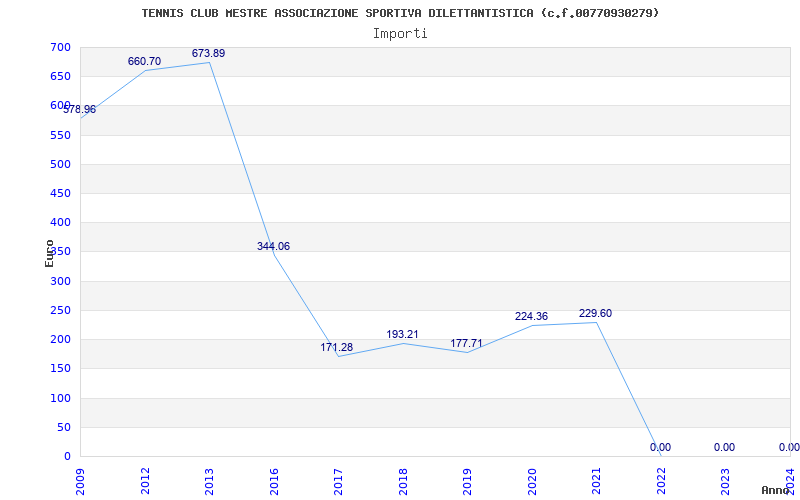Select the 550 y-axis tick label
The height and width of the screenshot is (500, 800).
tap(60, 135)
